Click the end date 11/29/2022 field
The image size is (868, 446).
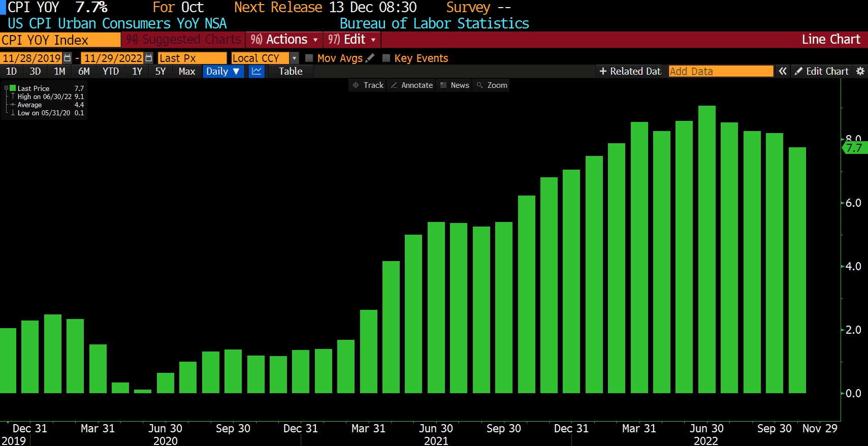pyautogui.click(x=113, y=58)
